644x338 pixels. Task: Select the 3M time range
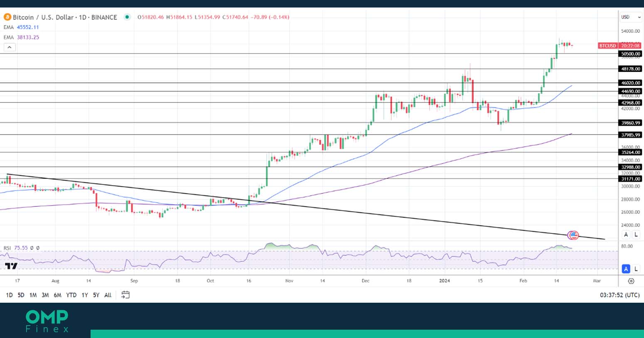45,295
